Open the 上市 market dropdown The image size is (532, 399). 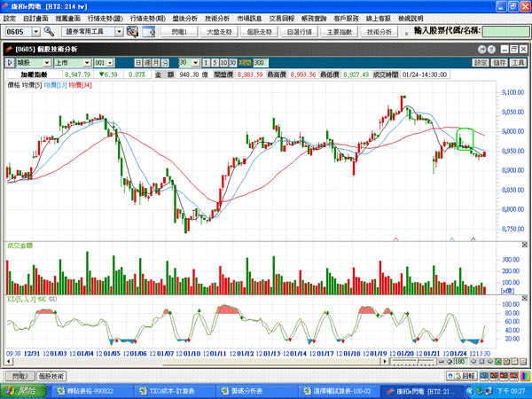[x=87, y=63]
